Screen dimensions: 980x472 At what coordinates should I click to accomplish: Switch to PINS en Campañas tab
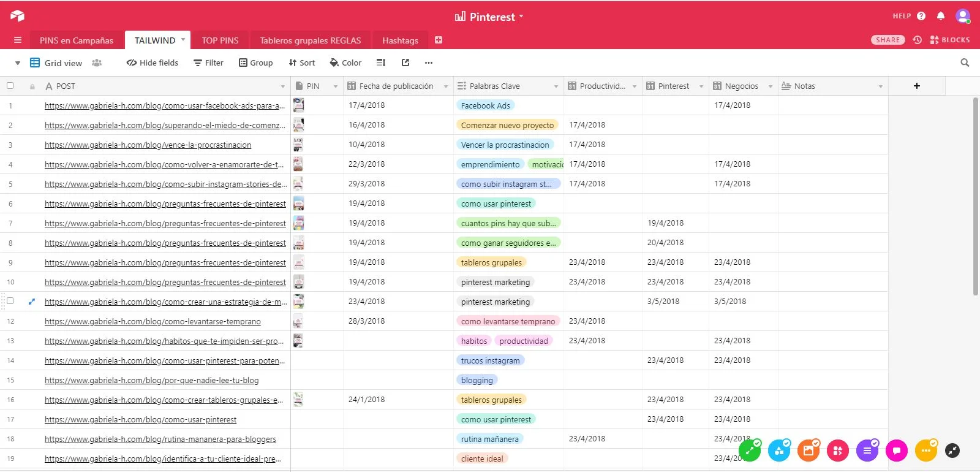[x=77, y=40]
